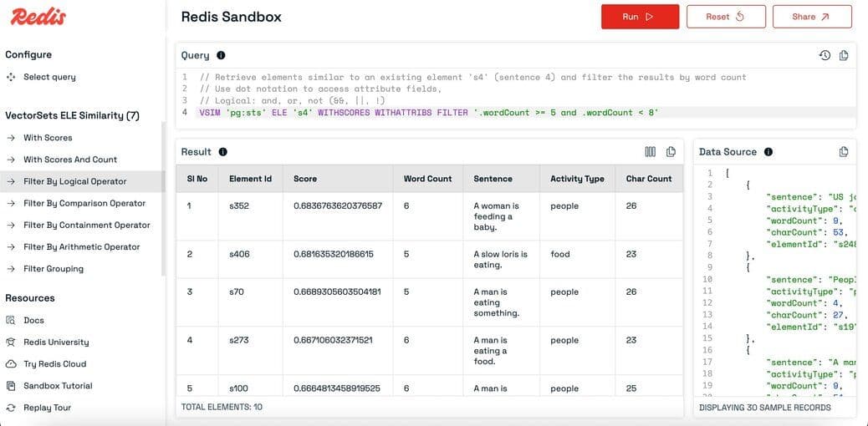Run the current query
Image resolution: width=868 pixels, height=426 pixels.
pyautogui.click(x=638, y=17)
